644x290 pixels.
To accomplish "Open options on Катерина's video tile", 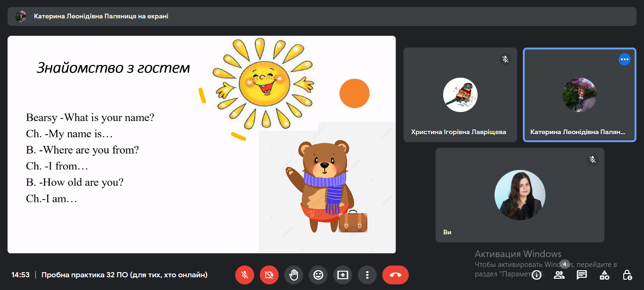I will point(624,59).
